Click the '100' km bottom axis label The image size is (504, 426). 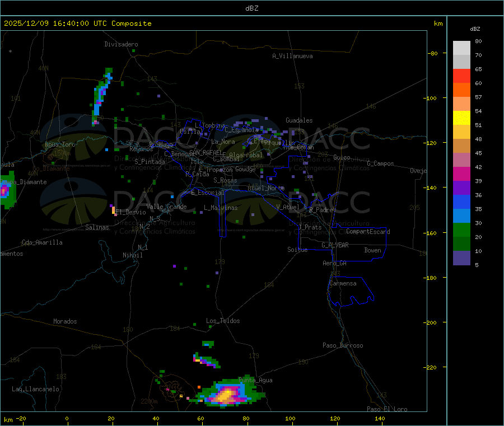pos(290,418)
